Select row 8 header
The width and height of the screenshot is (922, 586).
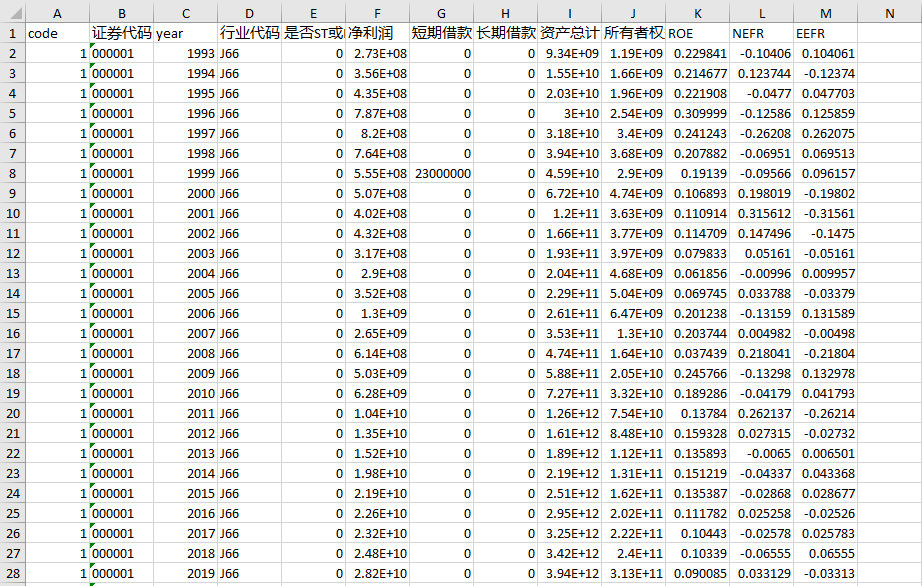click(x=13, y=173)
